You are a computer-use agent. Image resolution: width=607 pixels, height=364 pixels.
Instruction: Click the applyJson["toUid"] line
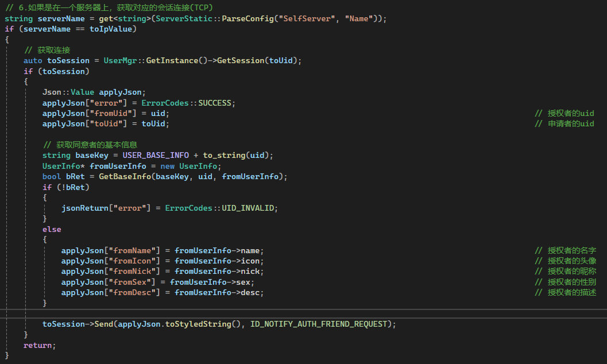tap(106, 124)
